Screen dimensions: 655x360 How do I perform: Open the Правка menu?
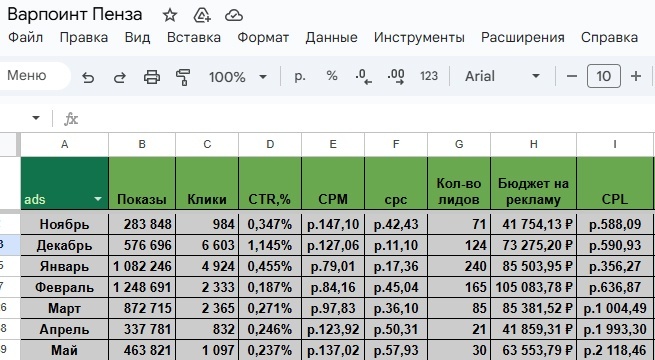tap(84, 38)
